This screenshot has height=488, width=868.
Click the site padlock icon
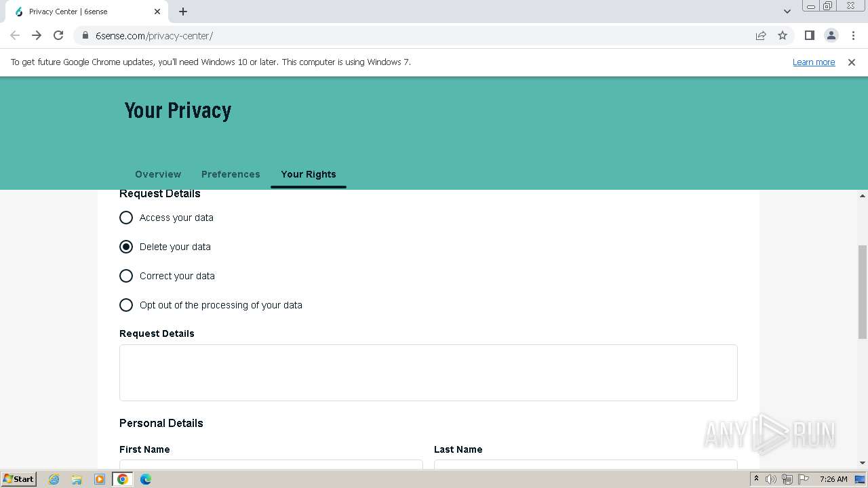tap(85, 35)
